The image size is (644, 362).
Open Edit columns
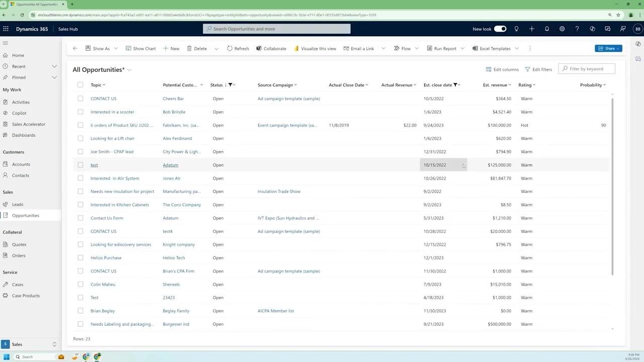[502, 69]
